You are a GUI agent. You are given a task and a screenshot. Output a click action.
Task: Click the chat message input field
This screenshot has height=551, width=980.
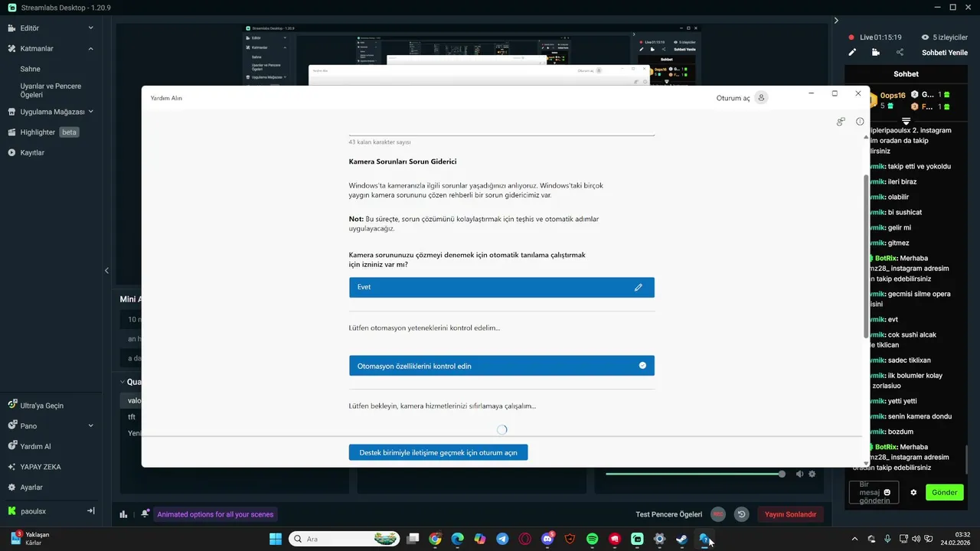(x=874, y=492)
